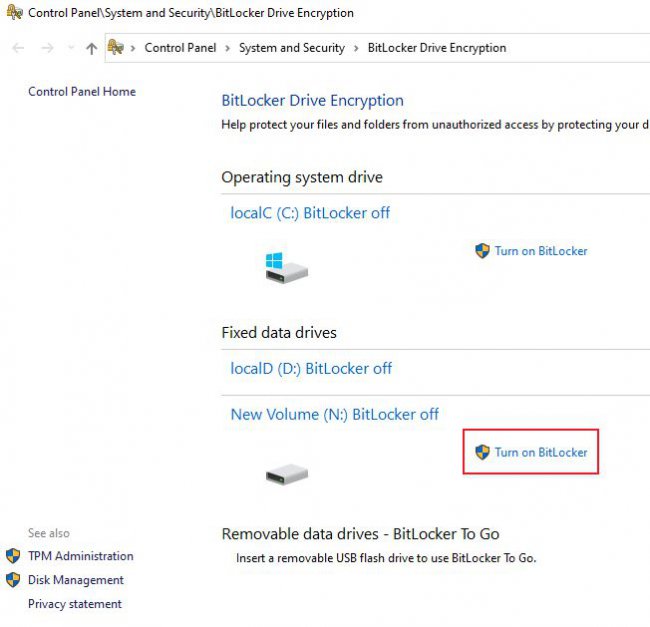
Task: Click the 'Help protect your files' description
Action: [x=435, y=125]
